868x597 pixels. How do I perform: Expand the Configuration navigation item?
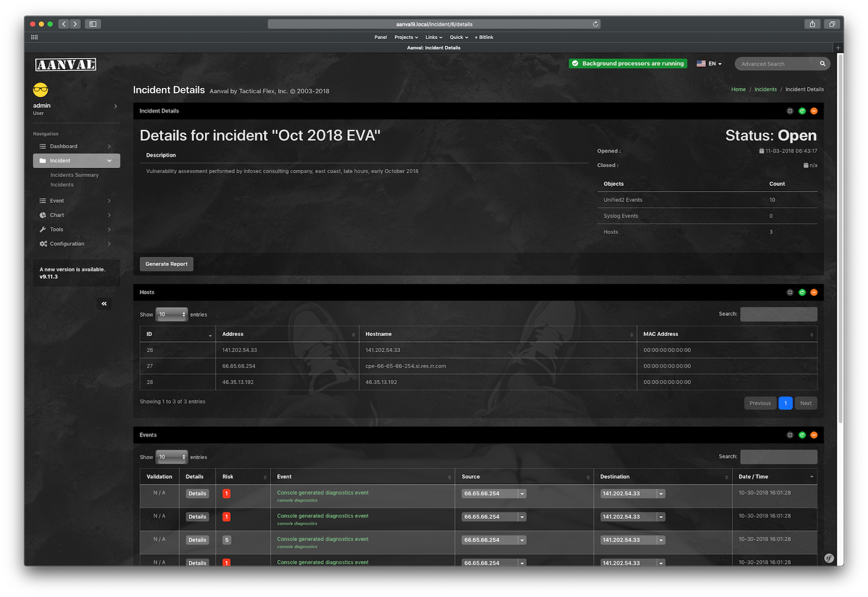[76, 244]
